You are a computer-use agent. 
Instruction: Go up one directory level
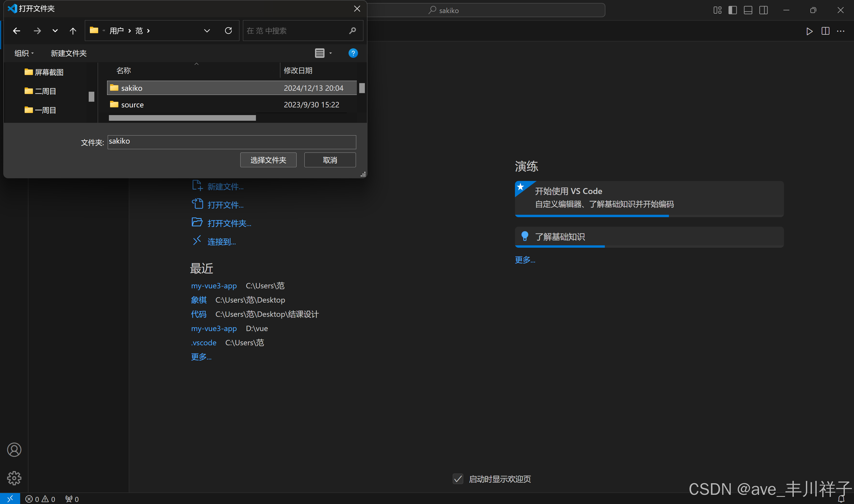click(73, 31)
